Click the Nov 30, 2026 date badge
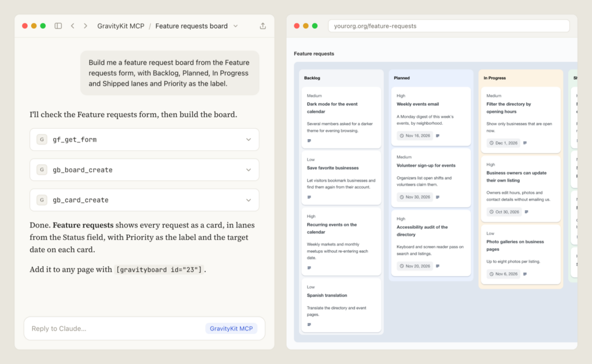This screenshot has height=364, width=592. (415, 197)
